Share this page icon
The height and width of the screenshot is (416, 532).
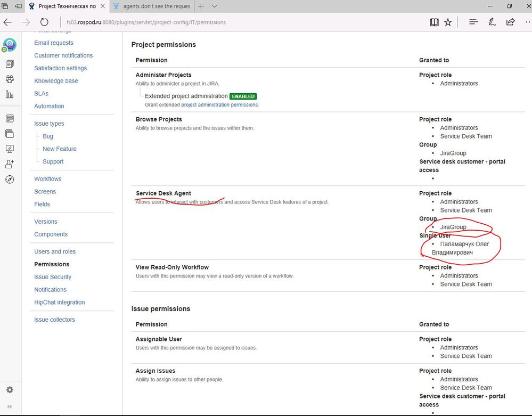point(510,22)
